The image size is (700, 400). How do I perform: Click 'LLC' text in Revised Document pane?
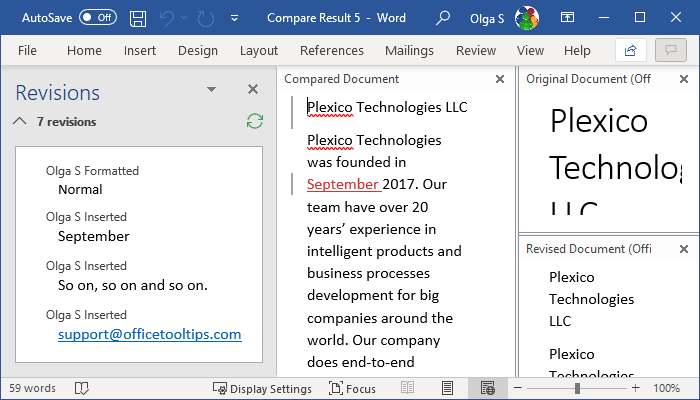click(x=560, y=321)
